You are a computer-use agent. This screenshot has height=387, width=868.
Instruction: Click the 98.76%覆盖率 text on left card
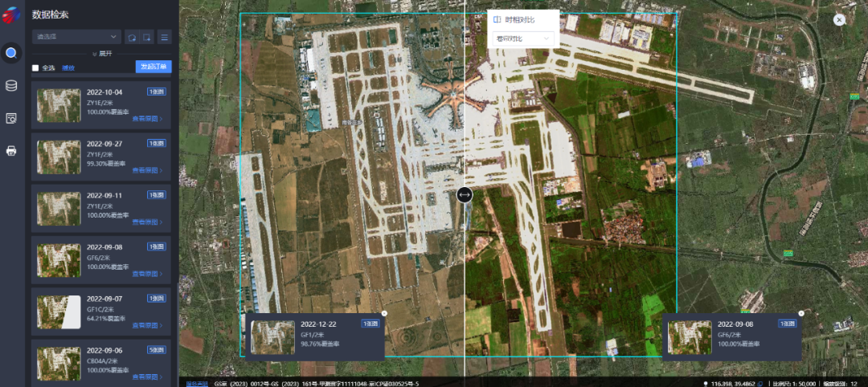pyautogui.click(x=320, y=344)
